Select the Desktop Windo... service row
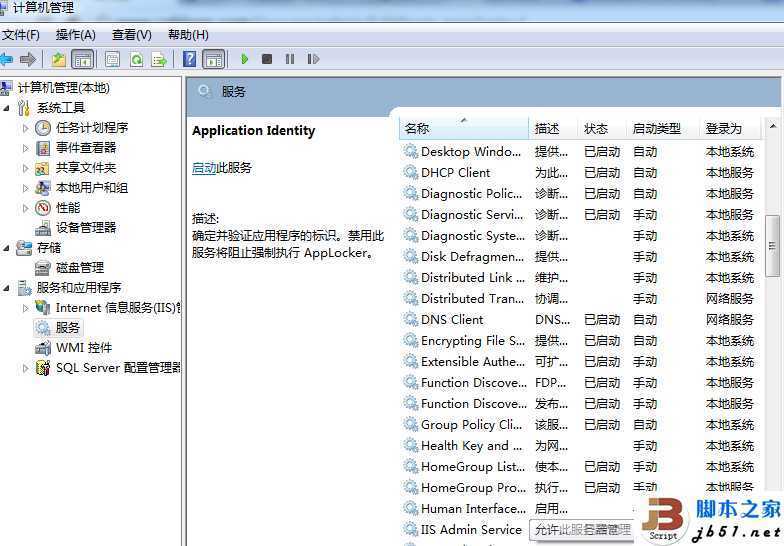Screen dimensions: 784x546 point(579,152)
